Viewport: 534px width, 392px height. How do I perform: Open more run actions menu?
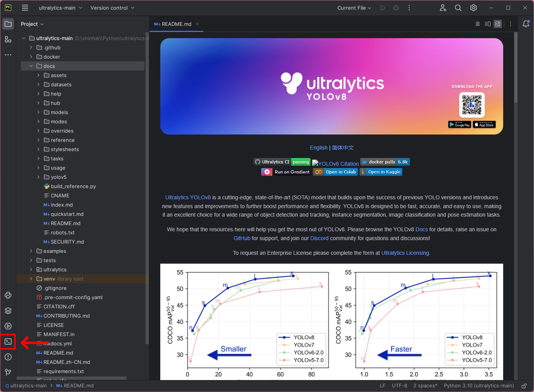[409, 8]
